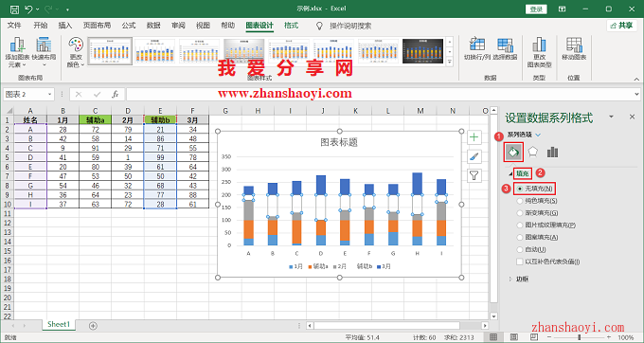Close the Format Data Series pane
644x343 pixels.
coord(632,117)
